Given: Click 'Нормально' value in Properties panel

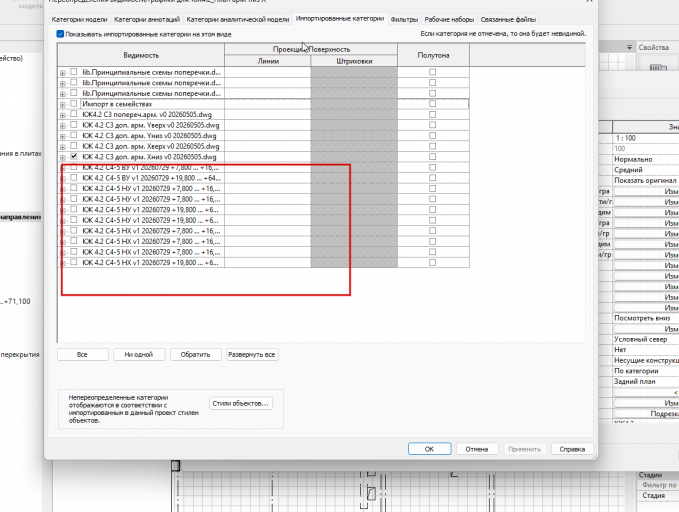Looking at the screenshot, I should [633, 159].
